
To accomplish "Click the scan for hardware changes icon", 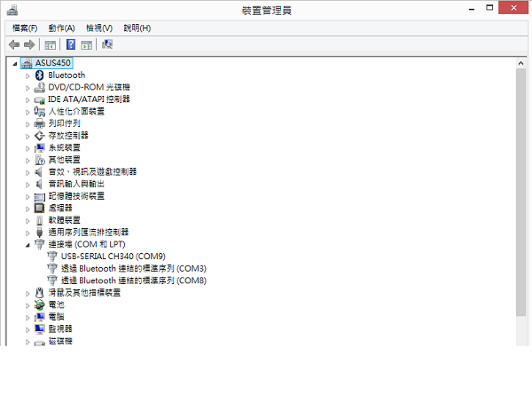I will [x=107, y=44].
